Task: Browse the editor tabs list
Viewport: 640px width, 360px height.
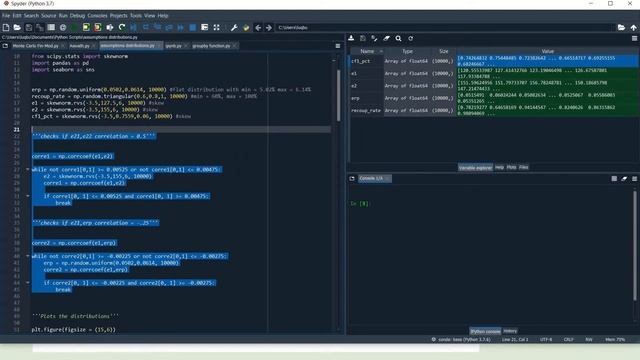Action: coord(5,46)
